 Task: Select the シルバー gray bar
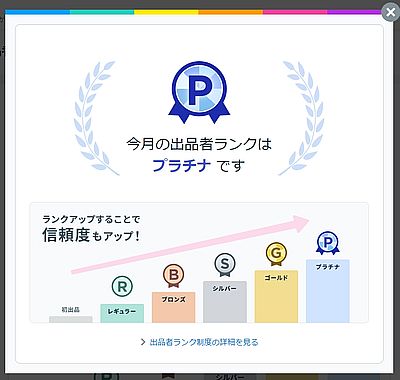click(225, 302)
